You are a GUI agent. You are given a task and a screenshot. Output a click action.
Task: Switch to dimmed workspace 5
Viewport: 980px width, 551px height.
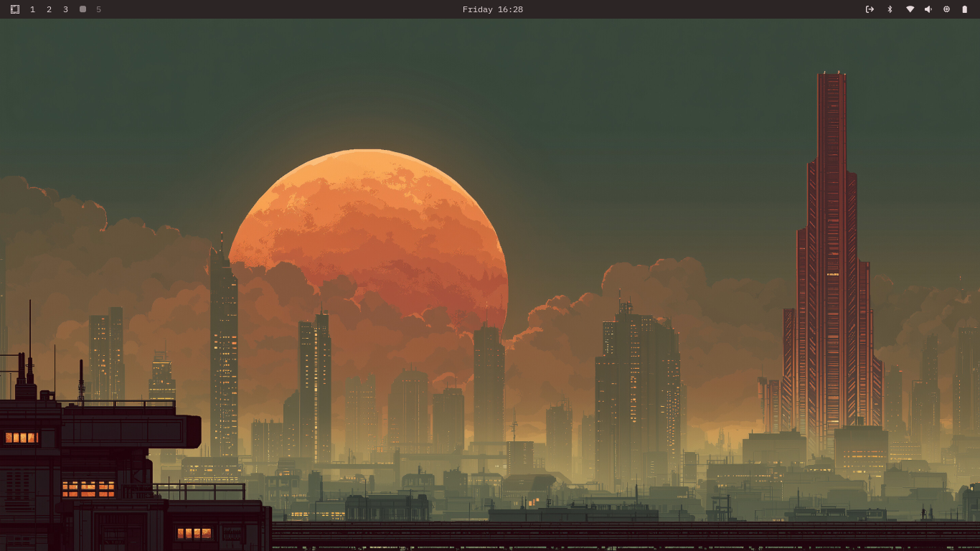[99, 9]
